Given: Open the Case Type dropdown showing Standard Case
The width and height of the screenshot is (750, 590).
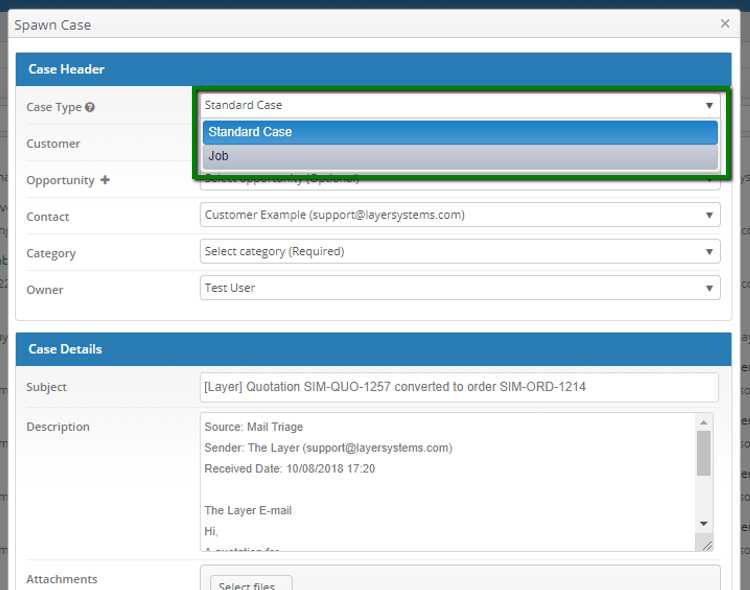Looking at the screenshot, I should (460, 105).
